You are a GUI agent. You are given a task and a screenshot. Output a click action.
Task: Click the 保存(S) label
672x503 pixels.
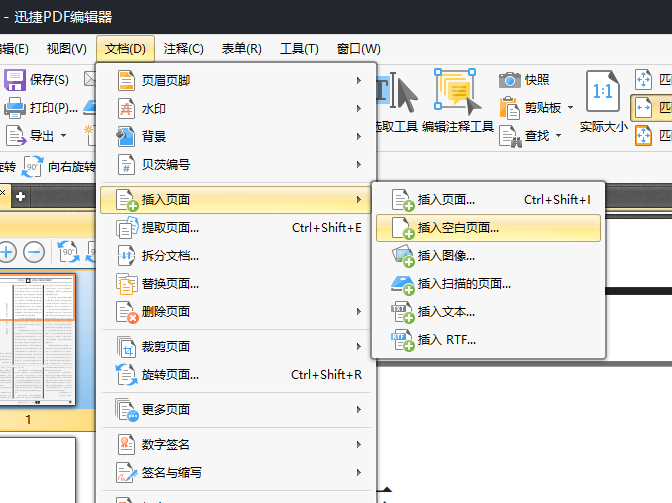pos(49,80)
